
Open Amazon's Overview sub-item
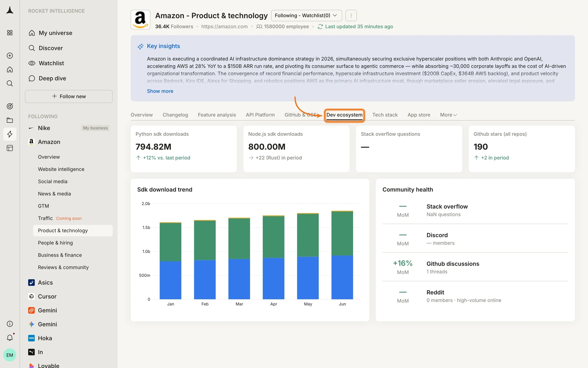(49, 157)
